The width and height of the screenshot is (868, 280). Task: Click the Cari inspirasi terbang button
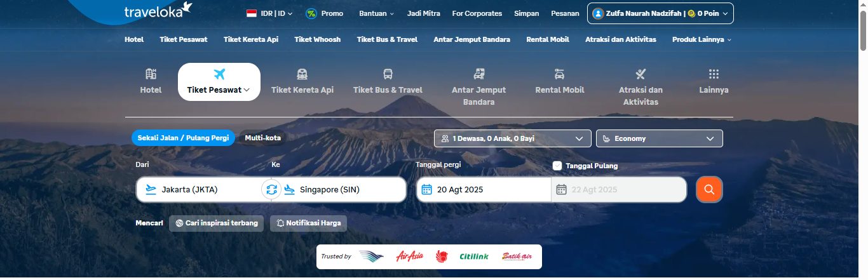coord(216,223)
